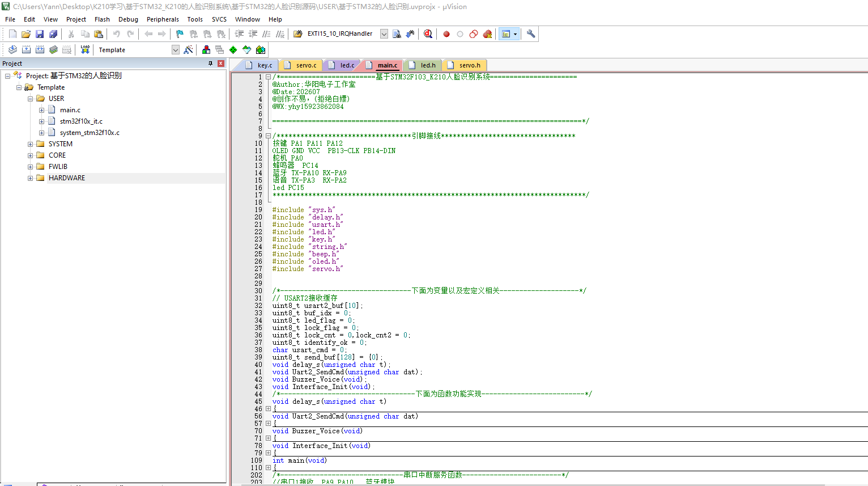868x486 pixels.
Task: Click the Build target icon
Action: pyautogui.click(x=26, y=50)
